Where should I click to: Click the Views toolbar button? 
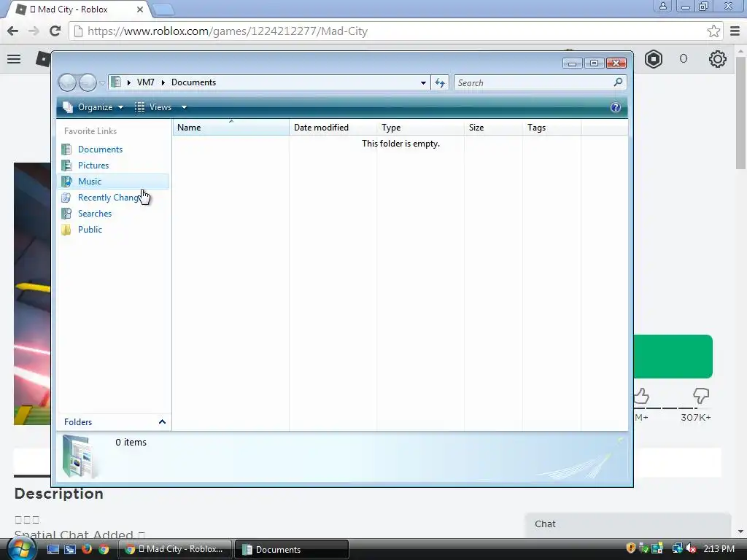coord(153,107)
